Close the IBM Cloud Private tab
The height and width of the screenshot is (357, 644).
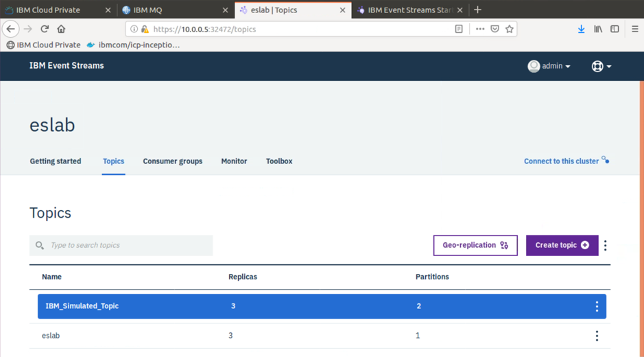[x=108, y=10]
